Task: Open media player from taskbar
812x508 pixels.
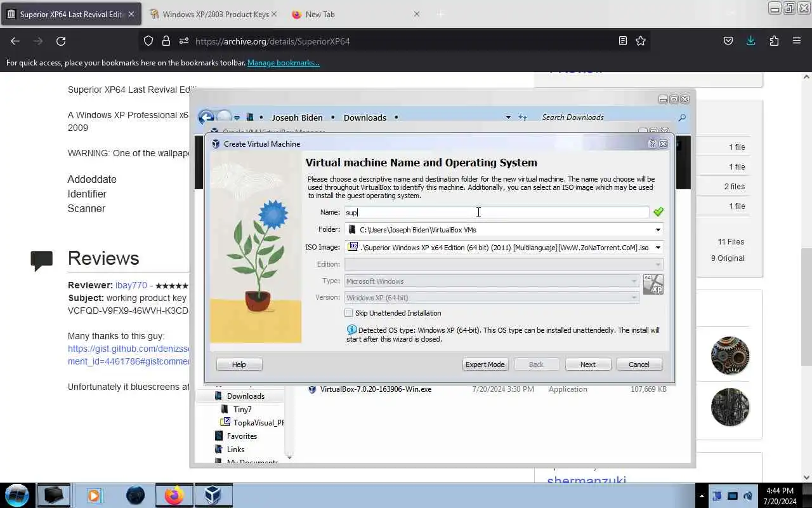Action: [94, 495]
